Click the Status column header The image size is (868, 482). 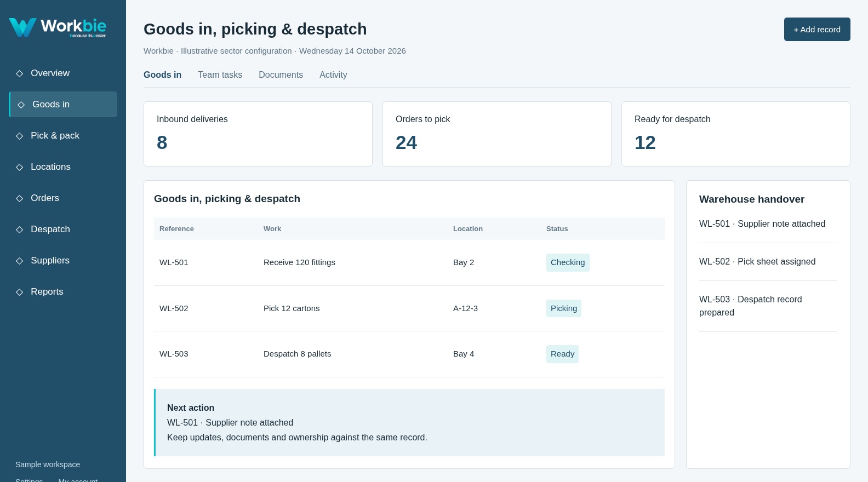(x=557, y=229)
